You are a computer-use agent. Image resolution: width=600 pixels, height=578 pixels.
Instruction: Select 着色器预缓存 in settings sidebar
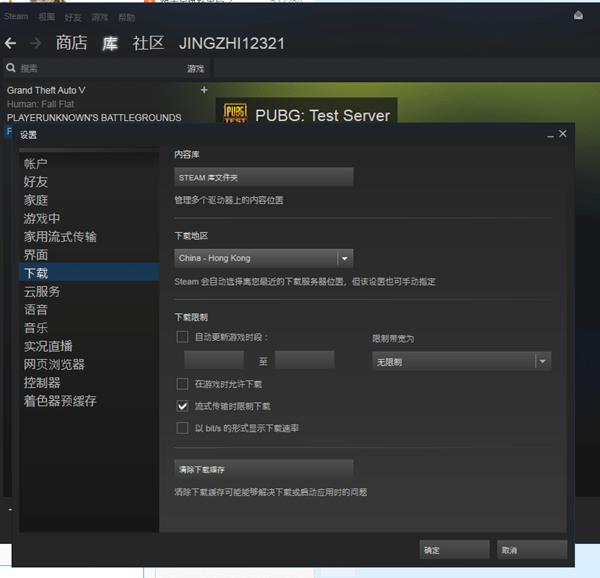(89, 401)
